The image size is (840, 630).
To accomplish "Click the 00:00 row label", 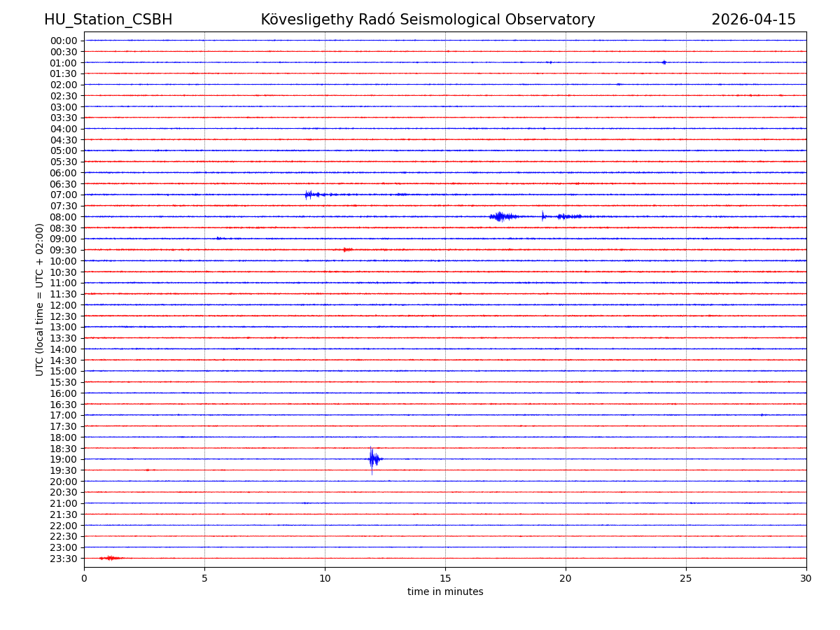I will [x=64, y=41].
